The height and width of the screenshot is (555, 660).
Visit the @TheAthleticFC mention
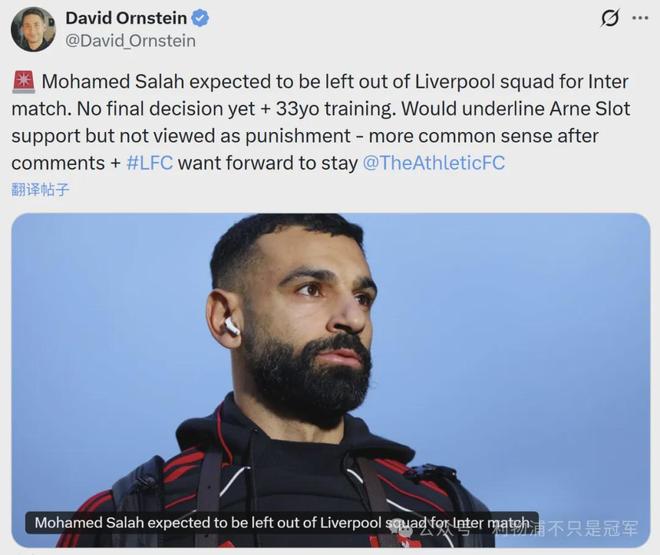click(x=434, y=163)
